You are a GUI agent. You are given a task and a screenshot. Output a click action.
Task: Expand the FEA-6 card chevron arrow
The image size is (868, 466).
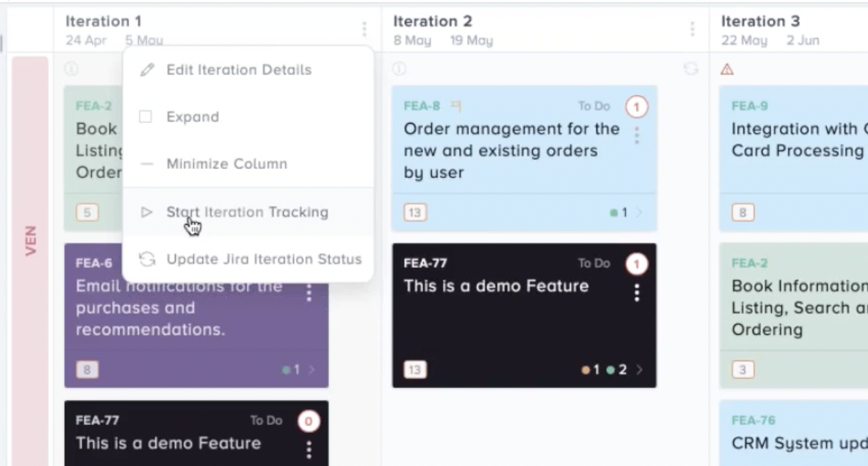click(x=312, y=370)
